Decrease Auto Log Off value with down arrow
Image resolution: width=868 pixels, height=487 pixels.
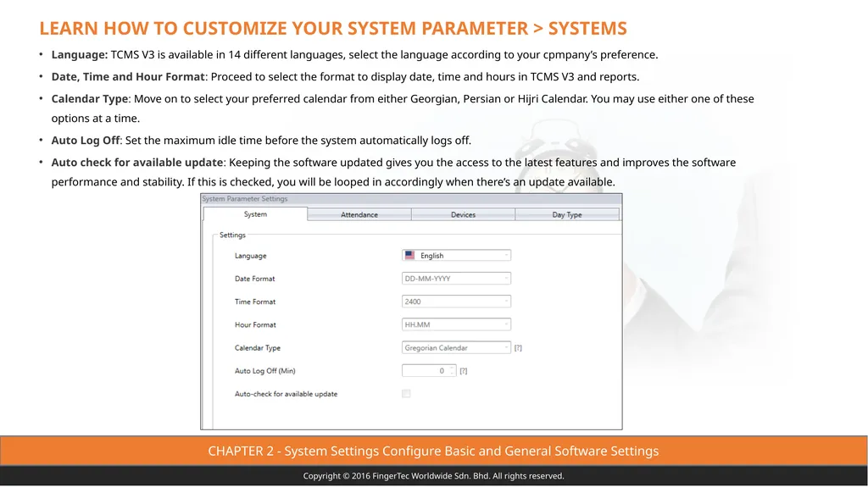click(x=452, y=374)
